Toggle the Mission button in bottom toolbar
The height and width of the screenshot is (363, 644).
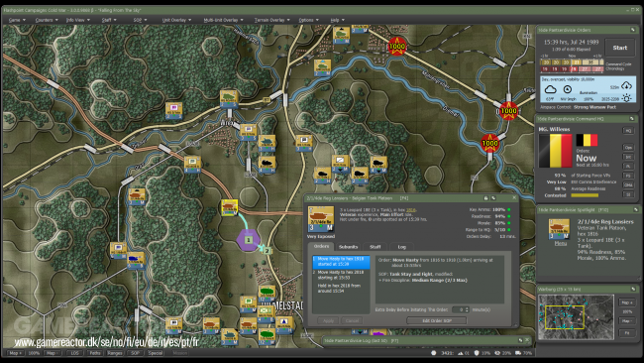[x=180, y=353]
